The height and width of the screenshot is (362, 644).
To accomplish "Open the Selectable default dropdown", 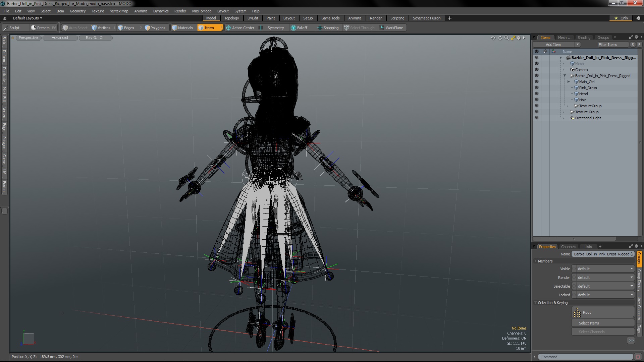I will 603,286.
